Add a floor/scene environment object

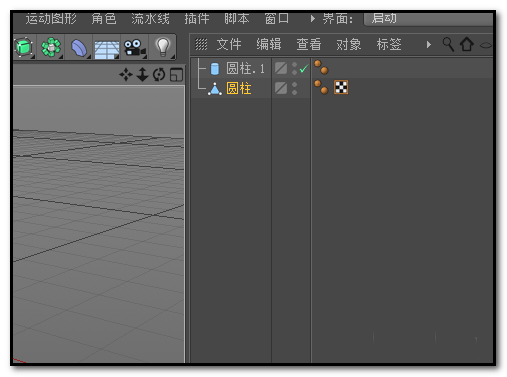(x=107, y=49)
